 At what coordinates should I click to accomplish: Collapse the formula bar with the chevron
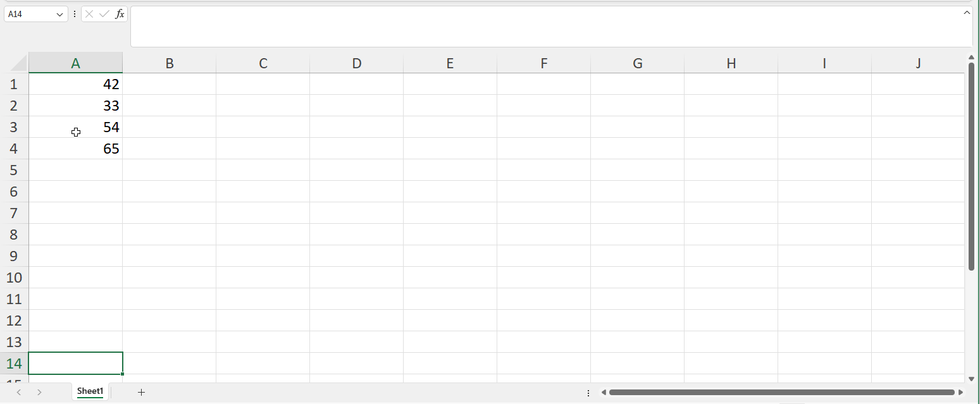(x=967, y=12)
